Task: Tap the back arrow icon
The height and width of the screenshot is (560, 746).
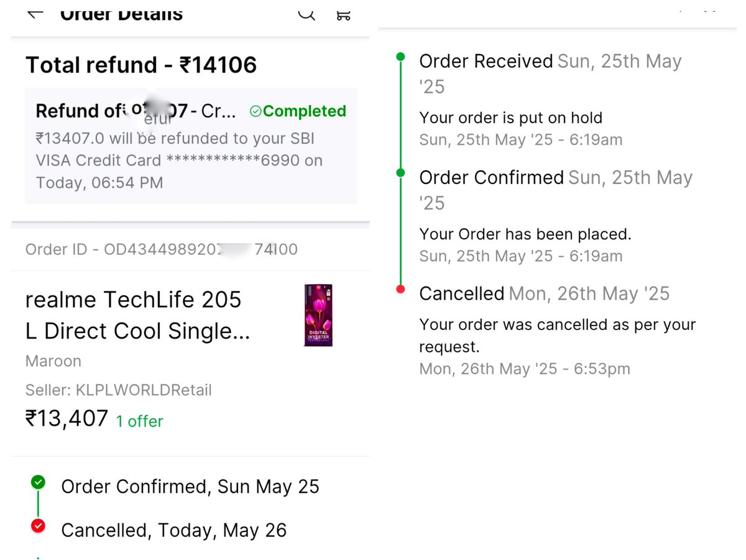Action: point(35,13)
